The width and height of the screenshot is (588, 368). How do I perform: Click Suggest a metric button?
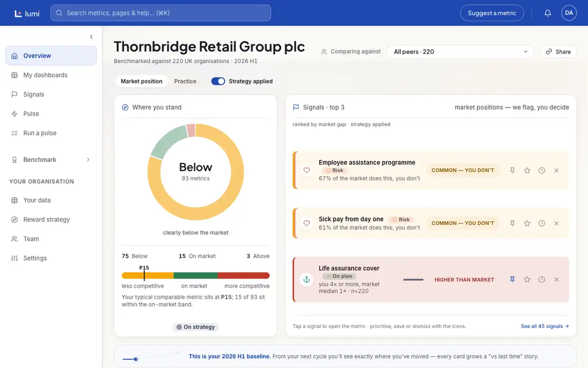[491, 13]
